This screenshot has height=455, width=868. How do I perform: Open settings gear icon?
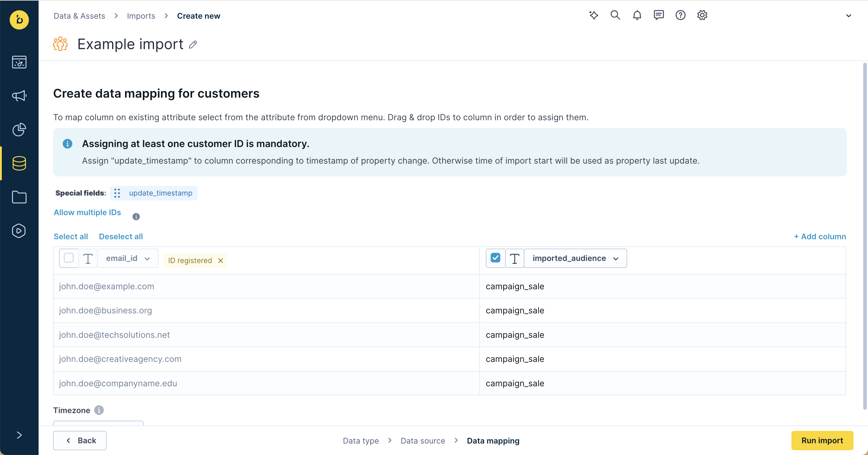(702, 15)
